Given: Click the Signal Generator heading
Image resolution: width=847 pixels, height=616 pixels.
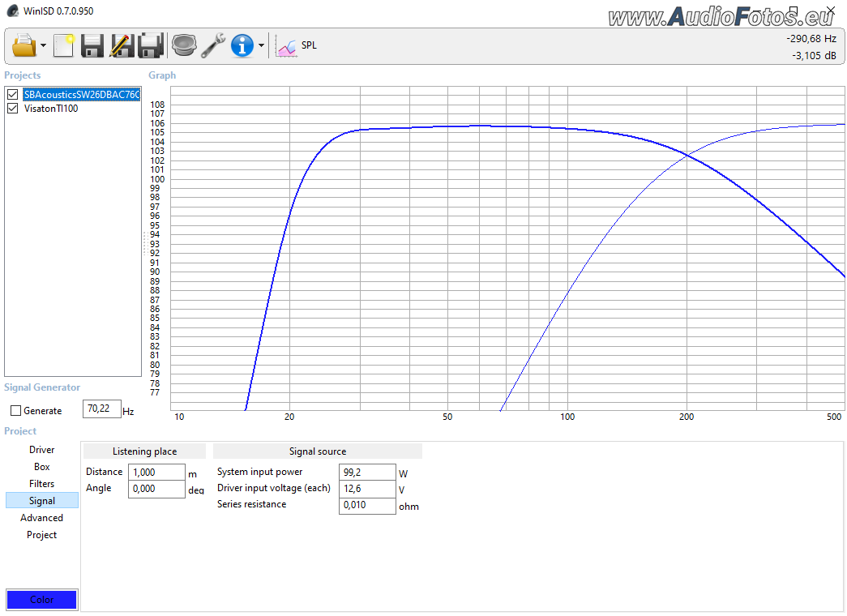Looking at the screenshot, I should coord(42,387).
